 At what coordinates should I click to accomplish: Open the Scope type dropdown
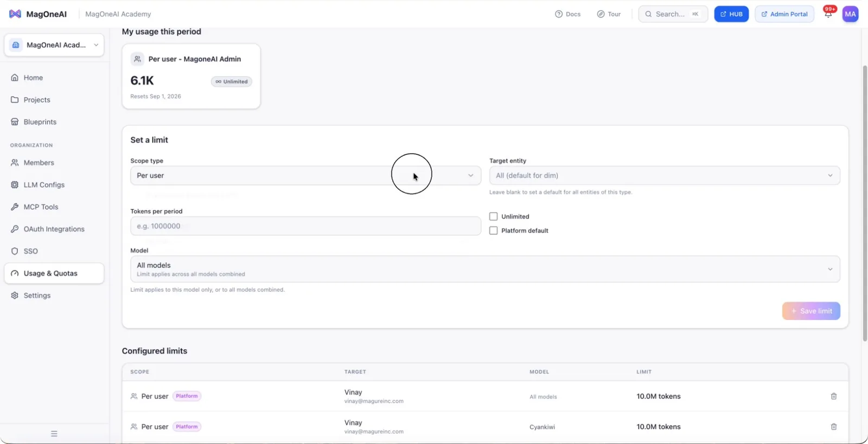pos(305,176)
